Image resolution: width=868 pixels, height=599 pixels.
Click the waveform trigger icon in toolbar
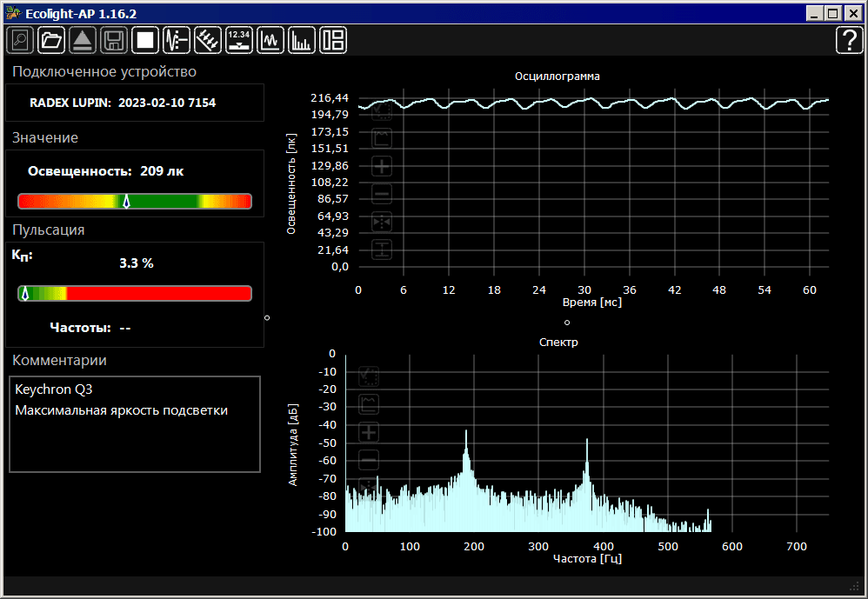[177, 40]
